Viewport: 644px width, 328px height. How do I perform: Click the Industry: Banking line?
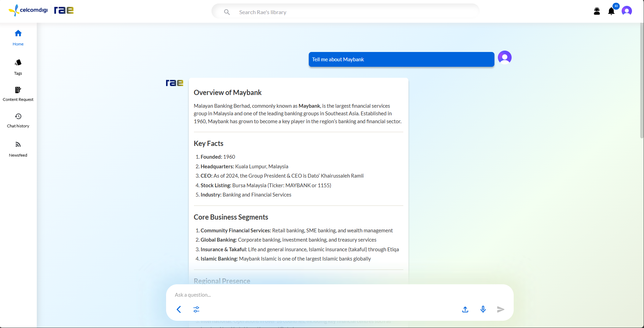243,195
